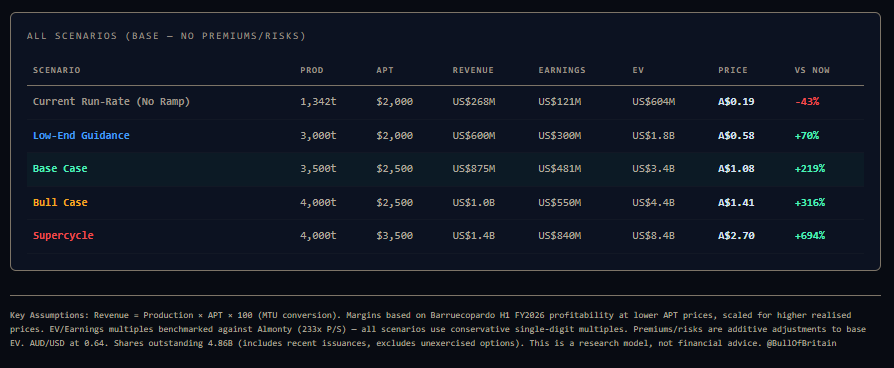Viewport: 894px width, 368px height.
Task: Select the Low-End Guidance scenario label
Action: point(81,135)
